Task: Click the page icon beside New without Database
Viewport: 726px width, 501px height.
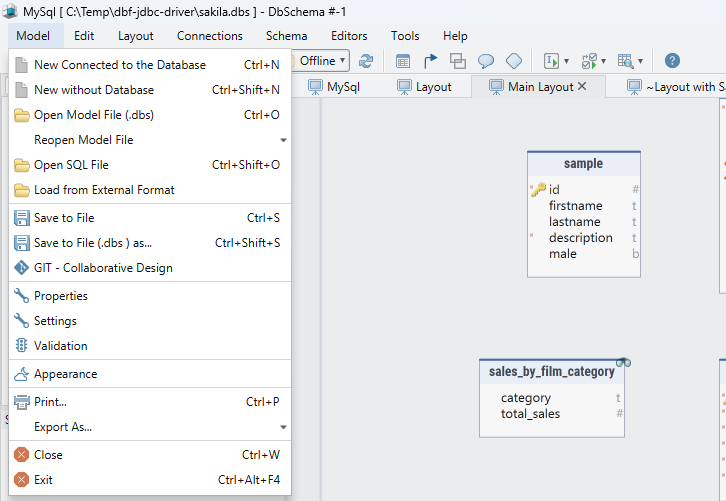Action: [21, 90]
